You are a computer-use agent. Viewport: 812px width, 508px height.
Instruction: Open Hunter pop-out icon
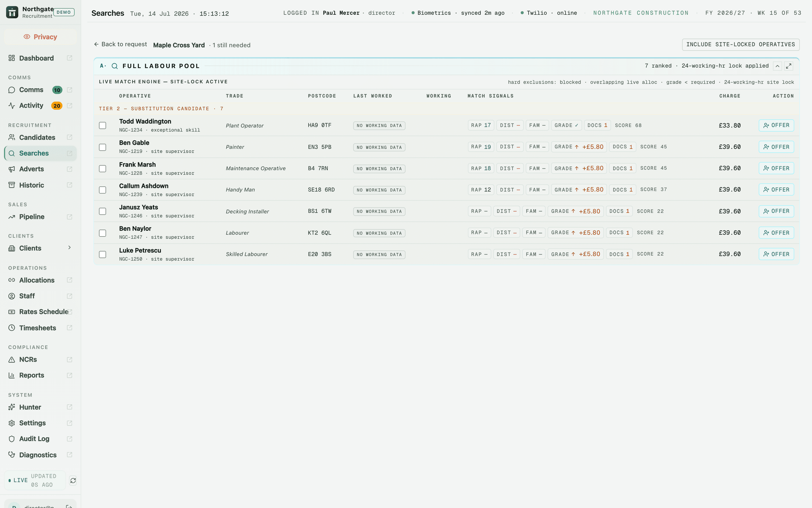pos(70,407)
